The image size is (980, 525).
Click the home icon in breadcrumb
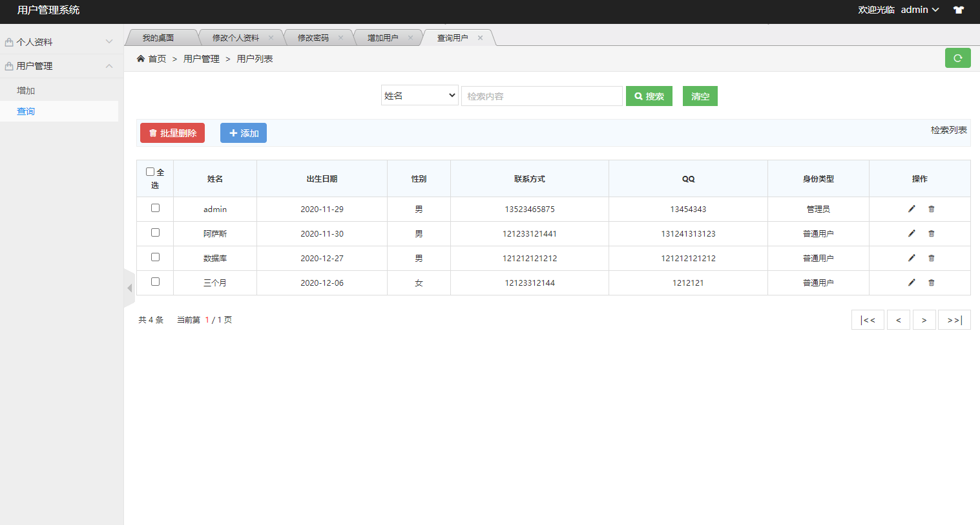pos(141,59)
